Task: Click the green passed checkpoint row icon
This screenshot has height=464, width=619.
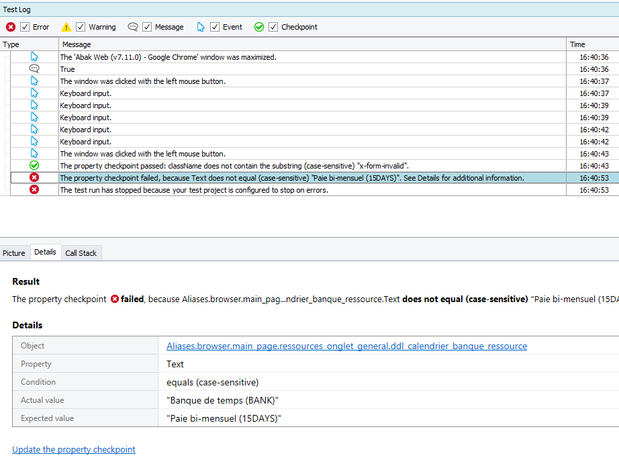Action: (x=34, y=165)
